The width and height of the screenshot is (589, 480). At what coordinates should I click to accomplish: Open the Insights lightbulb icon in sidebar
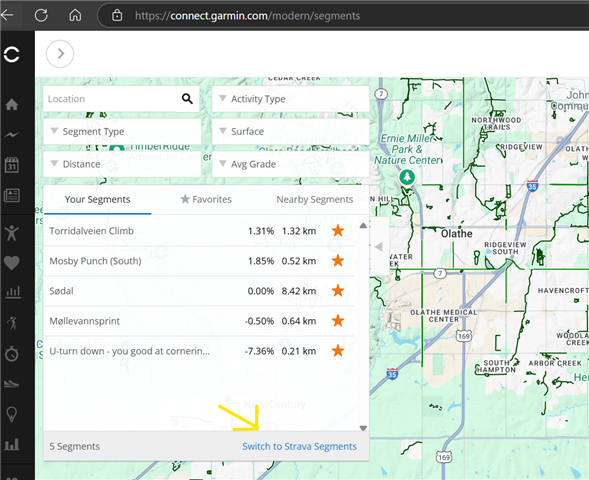click(x=12, y=414)
